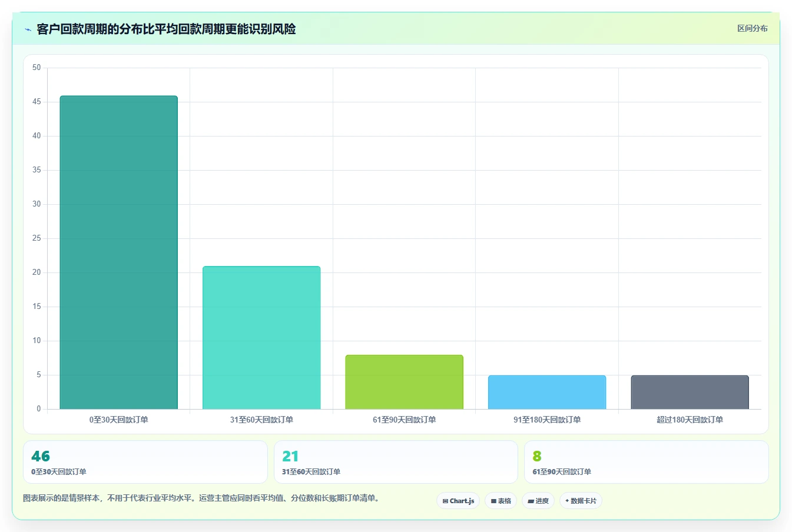
Task: Click the x-axis label 31至60天回款订单
Action: (261, 420)
